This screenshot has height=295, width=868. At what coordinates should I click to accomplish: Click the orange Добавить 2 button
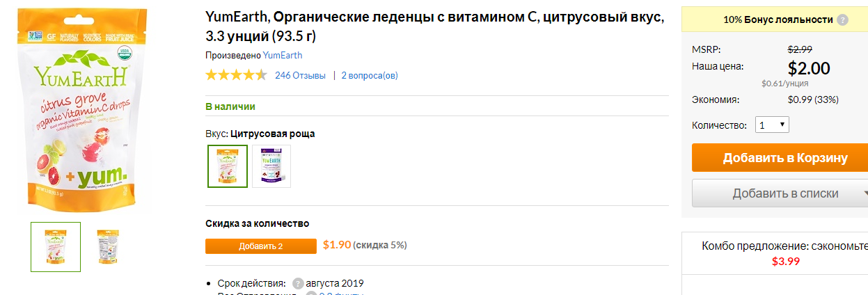coord(261,246)
